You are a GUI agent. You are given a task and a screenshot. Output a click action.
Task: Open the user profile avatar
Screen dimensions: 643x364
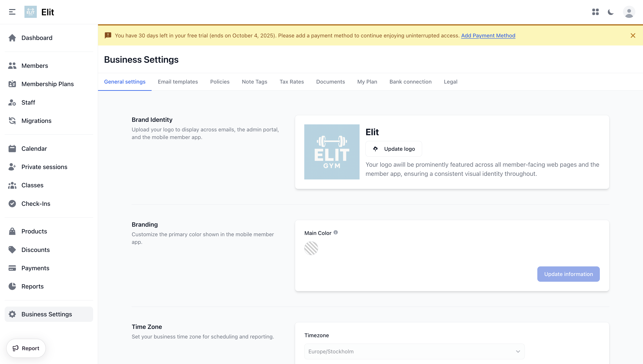coord(629,12)
